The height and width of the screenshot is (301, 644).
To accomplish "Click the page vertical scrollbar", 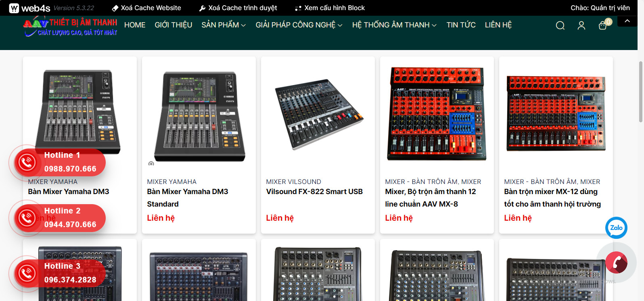I will pyautogui.click(x=640, y=92).
